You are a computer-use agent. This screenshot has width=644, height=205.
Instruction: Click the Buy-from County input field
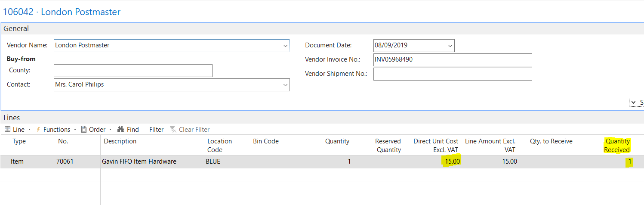133,71
